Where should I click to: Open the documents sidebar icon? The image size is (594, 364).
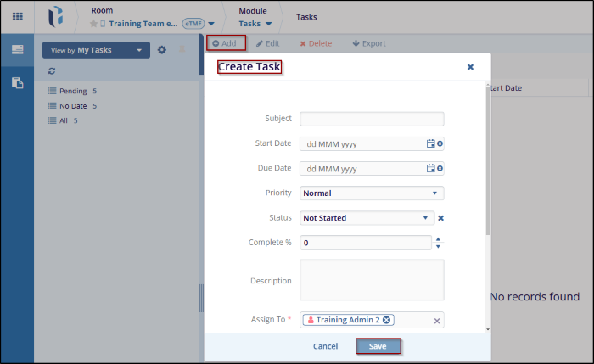point(17,82)
